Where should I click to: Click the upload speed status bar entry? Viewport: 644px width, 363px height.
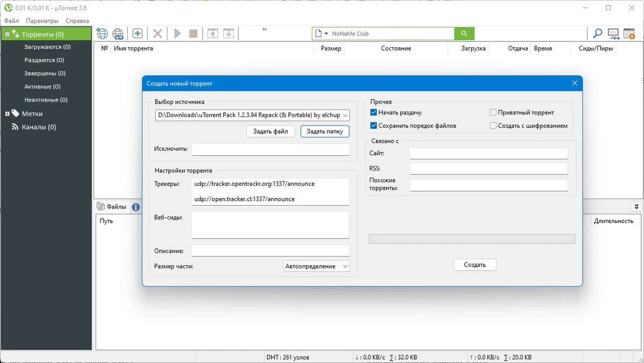pyautogui.click(x=501, y=357)
